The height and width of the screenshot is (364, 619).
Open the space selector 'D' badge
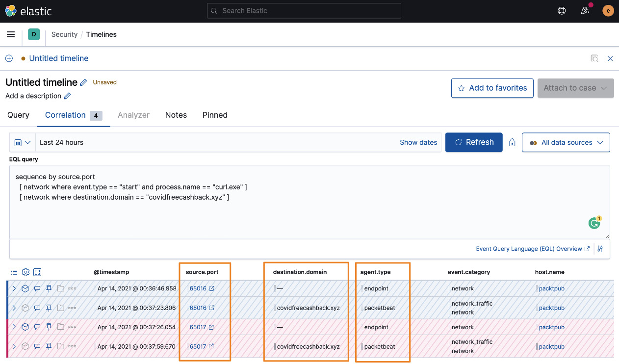pos(34,34)
